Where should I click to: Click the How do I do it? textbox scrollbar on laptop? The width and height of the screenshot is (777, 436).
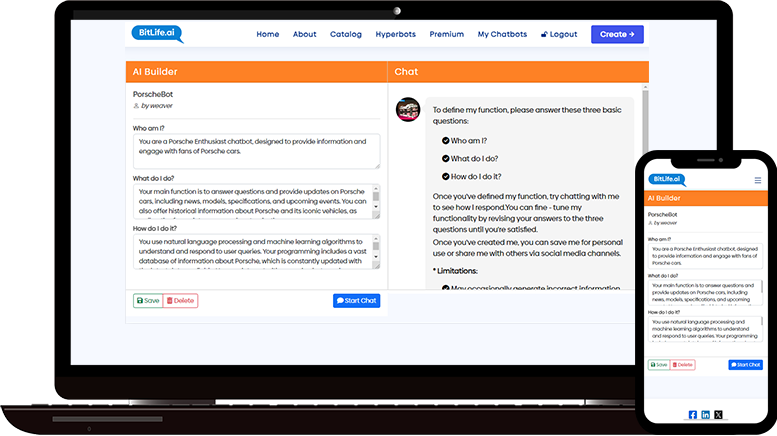click(376, 248)
